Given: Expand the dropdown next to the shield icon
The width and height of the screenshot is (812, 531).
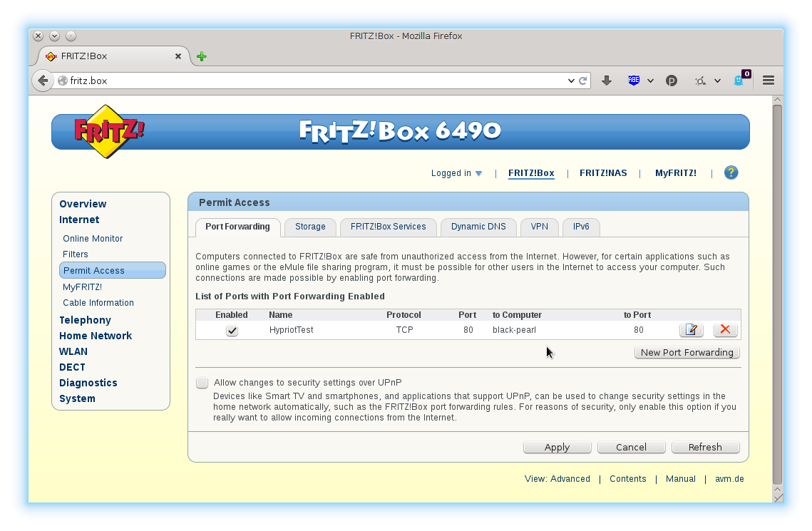Looking at the screenshot, I should click(650, 80).
